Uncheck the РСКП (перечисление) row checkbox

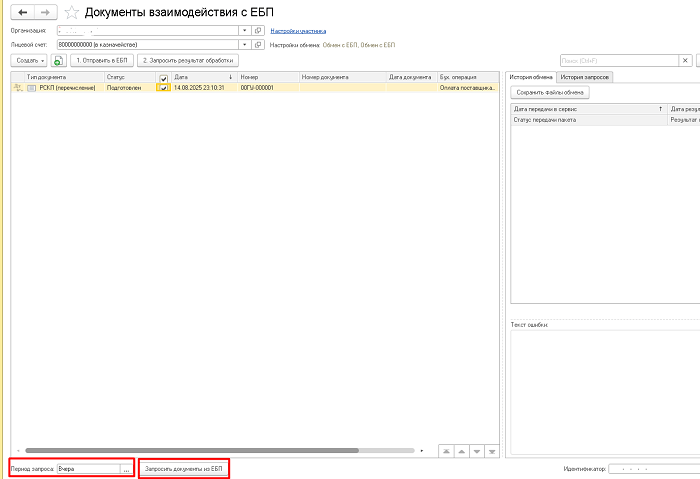[163, 88]
